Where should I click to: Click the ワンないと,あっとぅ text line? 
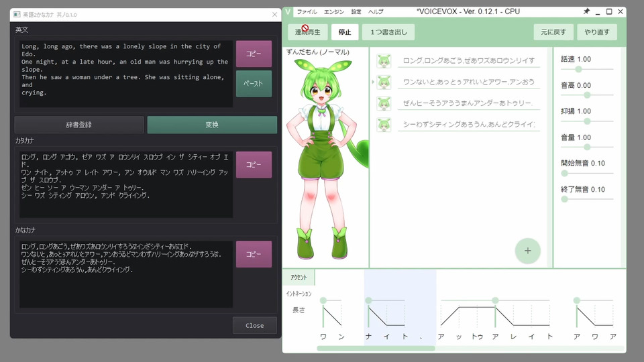point(469,82)
